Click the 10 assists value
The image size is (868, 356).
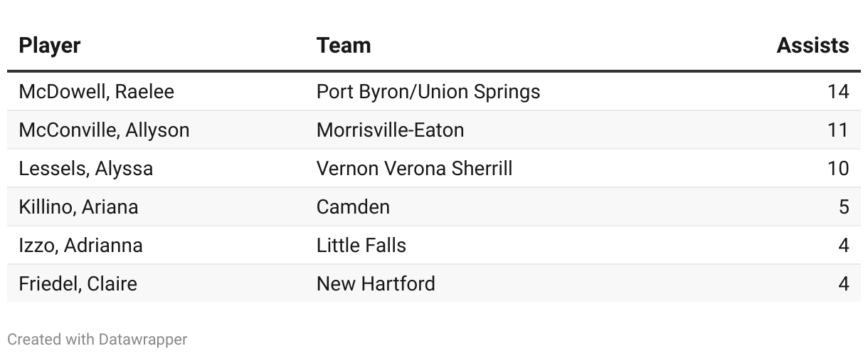(x=838, y=168)
